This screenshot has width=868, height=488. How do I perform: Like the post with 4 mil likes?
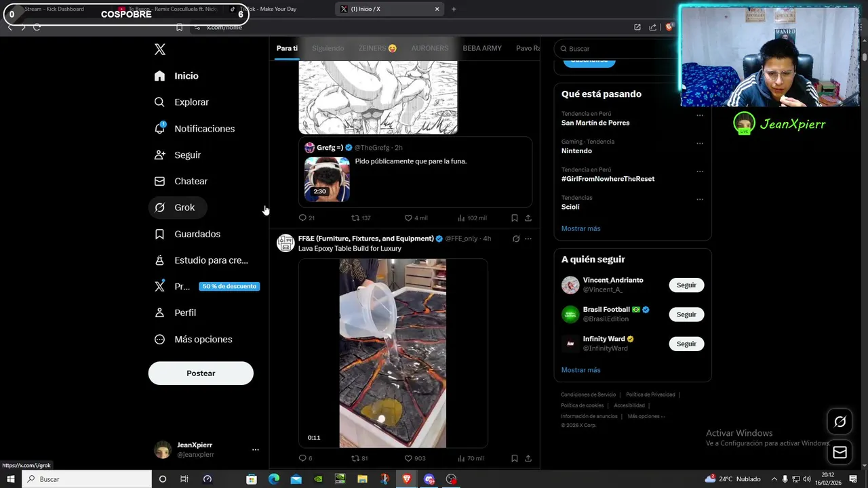tap(416, 218)
